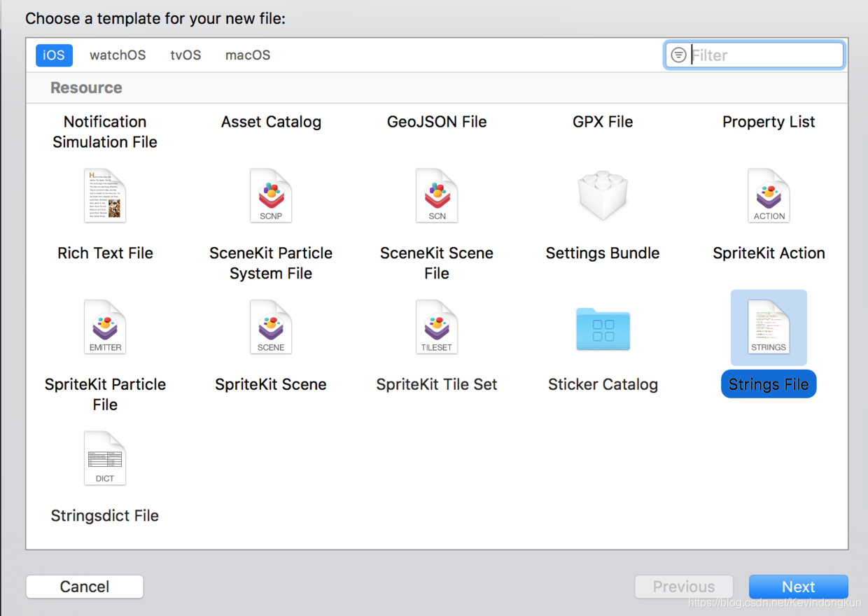Viewport: 868px width, 616px height.
Task: Click the Previous button
Action: pyautogui.click(x=684, y=587)
